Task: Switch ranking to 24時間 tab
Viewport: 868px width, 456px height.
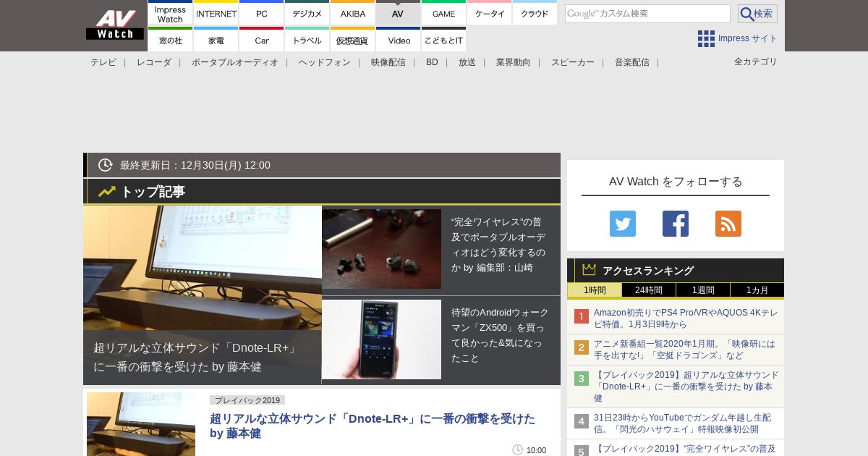Action: pos(649,290)
